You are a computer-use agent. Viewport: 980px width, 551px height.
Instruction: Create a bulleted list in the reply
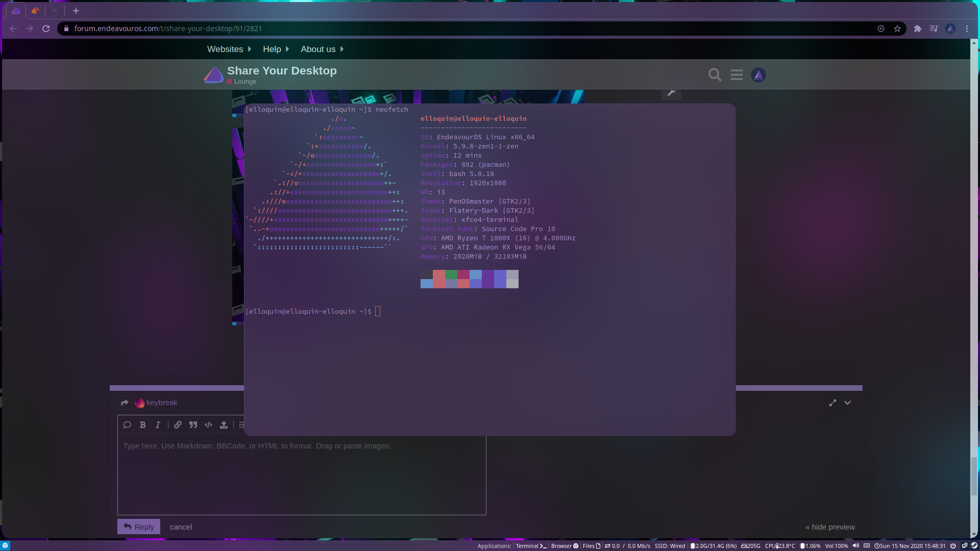point(241,424)
